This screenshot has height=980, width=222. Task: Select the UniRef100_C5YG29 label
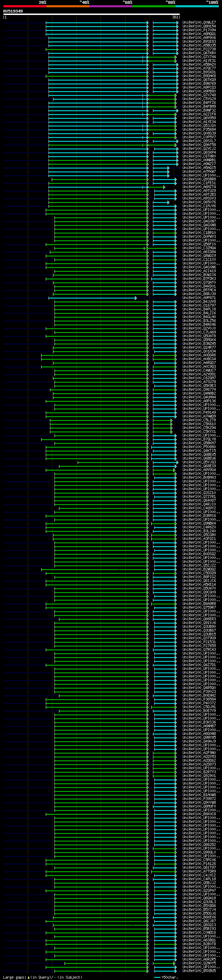pyautogui.click(x=199, y=99)
